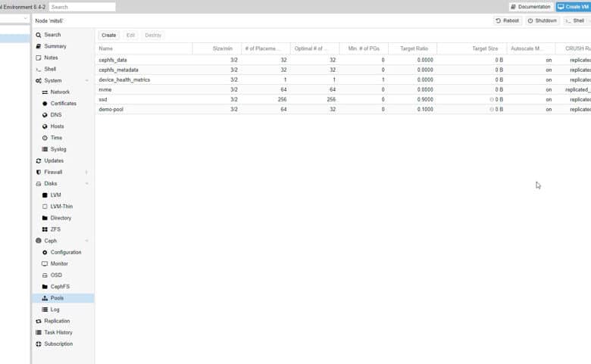Image resolution: width=591 pixels, height=364 pixels.
Task: Click the 0.1000 target ratio value
Action: (425, 109)
